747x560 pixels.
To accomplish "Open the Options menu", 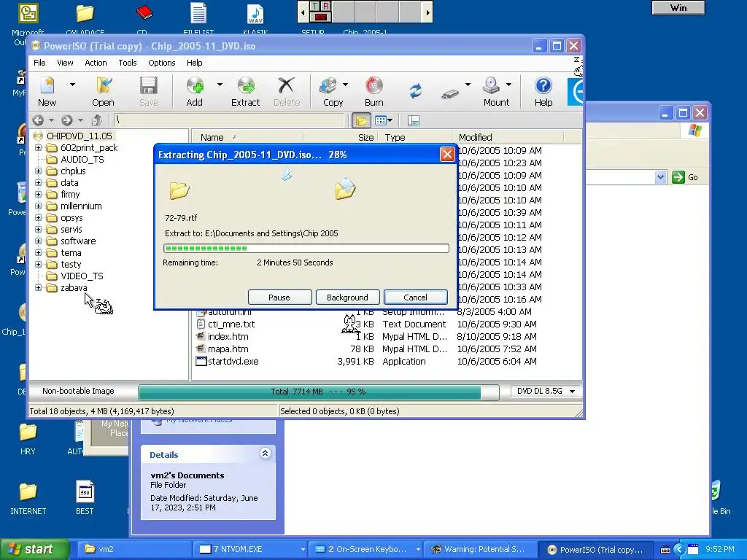I will tap(161, 63).
